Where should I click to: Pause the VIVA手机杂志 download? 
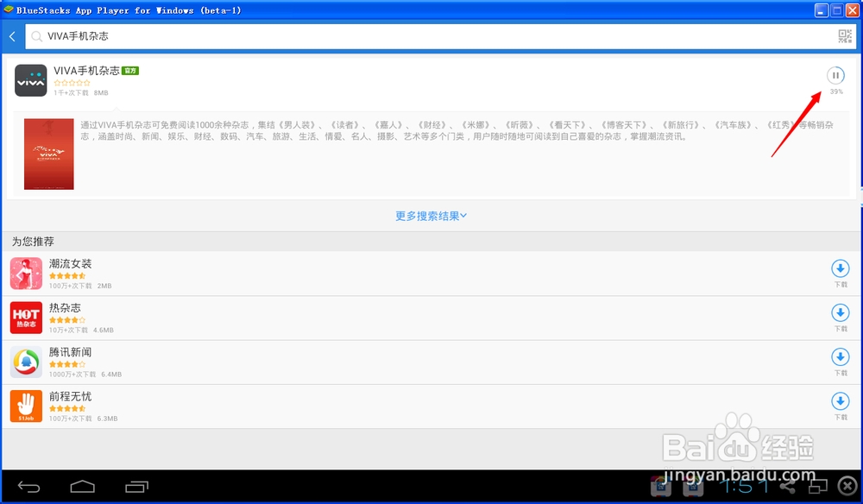835,75
